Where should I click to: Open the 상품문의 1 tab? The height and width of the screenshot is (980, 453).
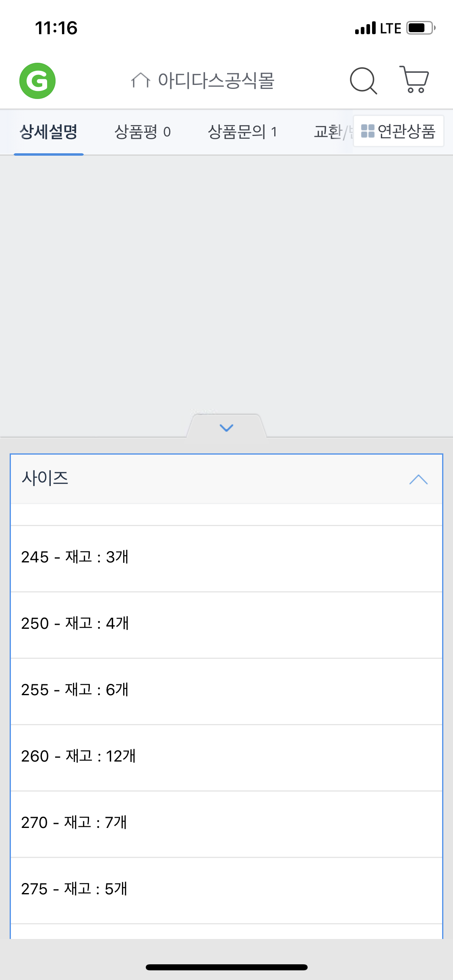[x=242, y=132]
